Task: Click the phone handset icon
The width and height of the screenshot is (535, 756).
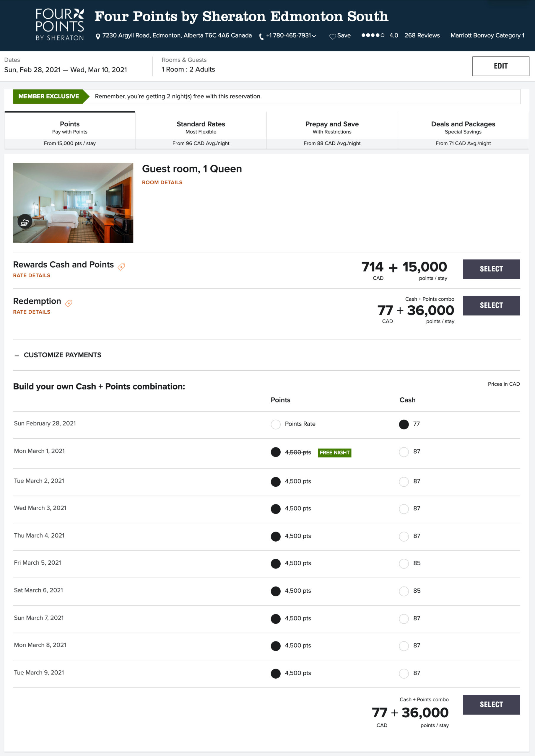Action: click(x=261, y=37)
